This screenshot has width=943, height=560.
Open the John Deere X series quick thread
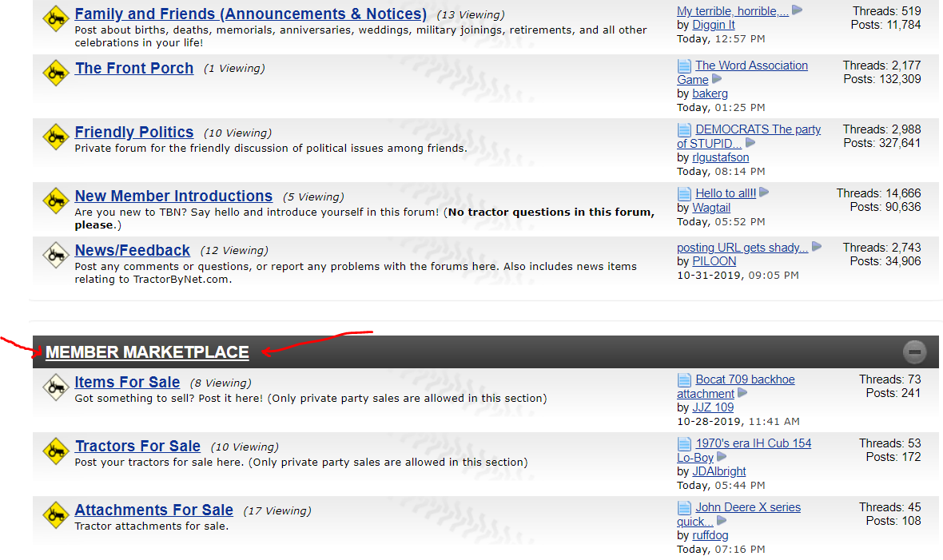747,507
